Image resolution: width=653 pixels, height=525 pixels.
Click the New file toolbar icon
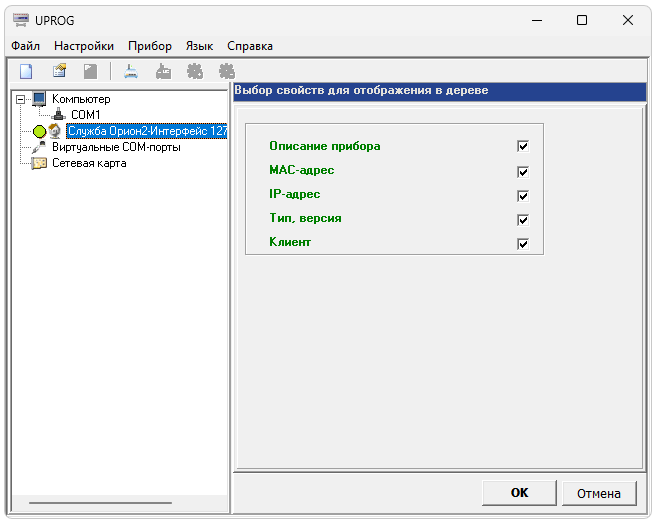point(26,71)
